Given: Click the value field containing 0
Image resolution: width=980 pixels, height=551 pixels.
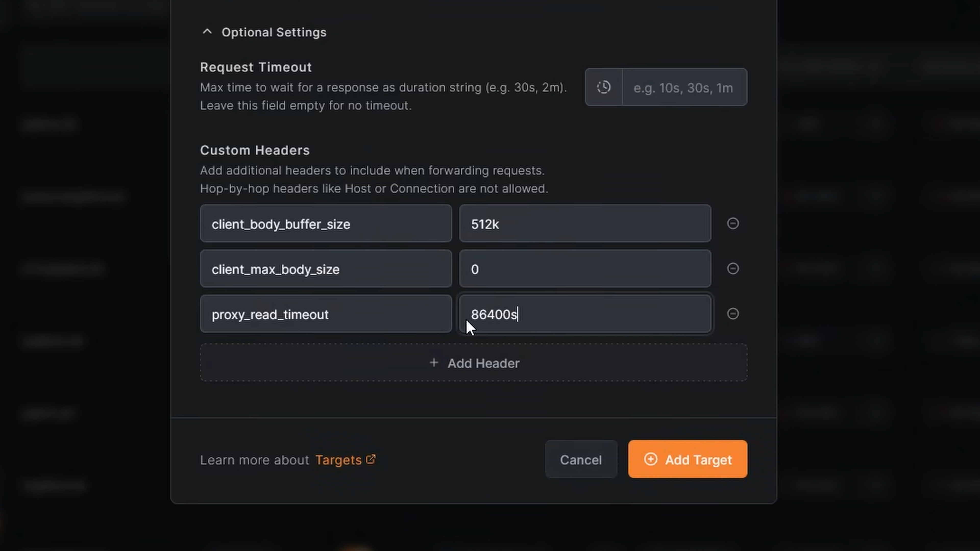Looking at the screenshot, I should tap(585, 269).
